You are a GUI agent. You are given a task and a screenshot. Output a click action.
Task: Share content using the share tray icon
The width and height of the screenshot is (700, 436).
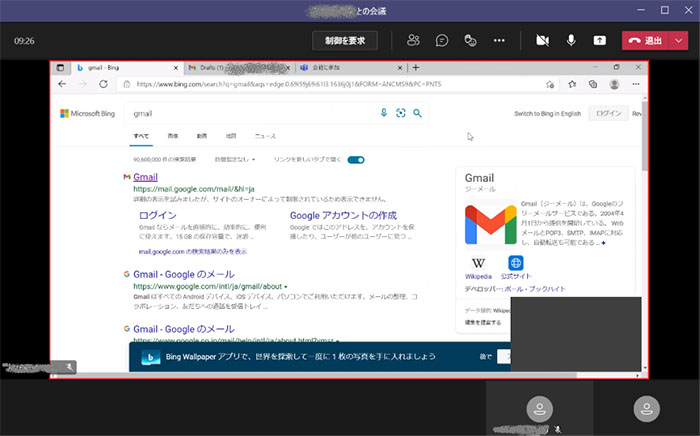pos(600,41)
